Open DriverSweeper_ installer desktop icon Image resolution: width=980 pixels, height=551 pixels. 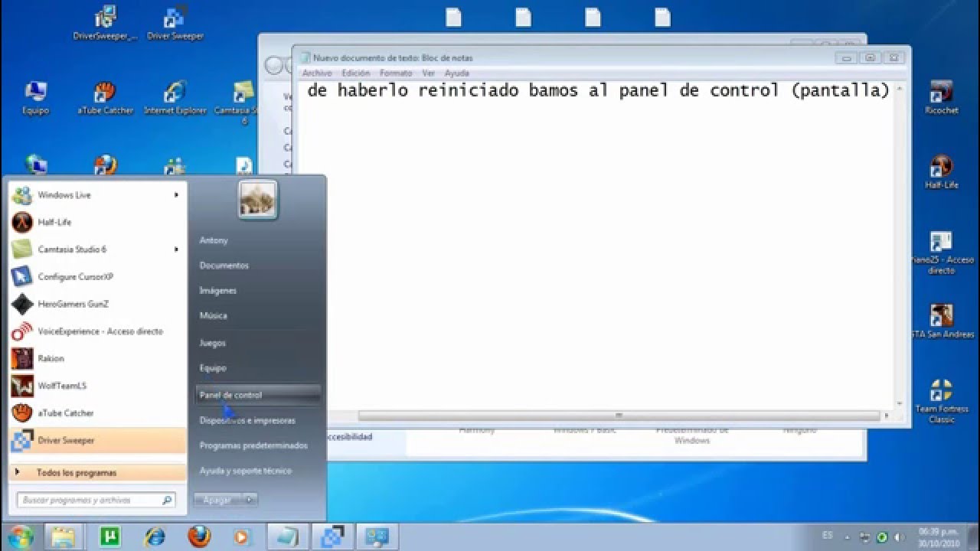coord(106,23)
